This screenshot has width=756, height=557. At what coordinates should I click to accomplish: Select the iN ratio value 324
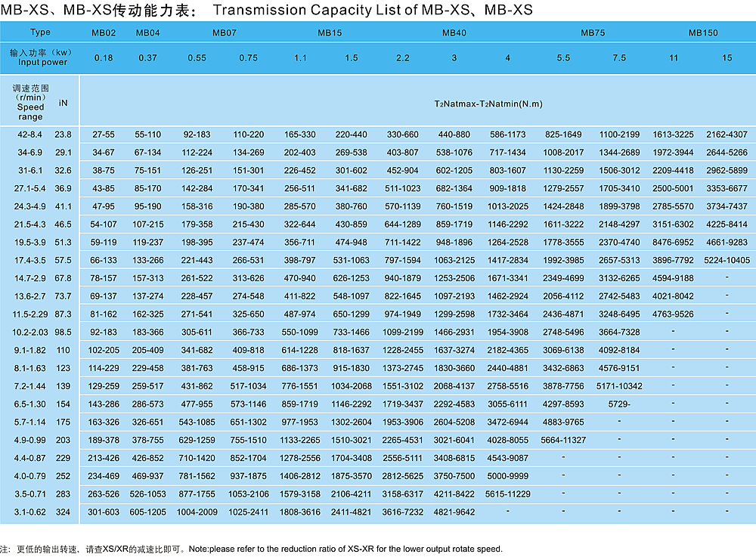point(63,512)
